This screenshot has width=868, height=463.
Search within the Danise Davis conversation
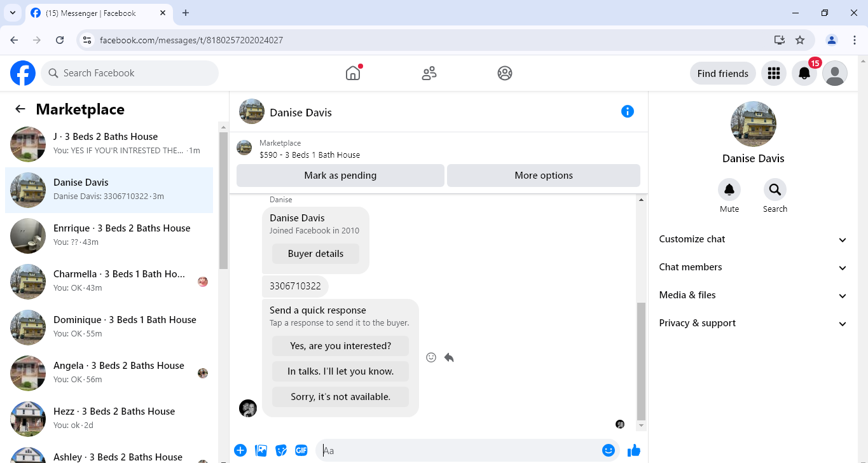pos(775,190)
